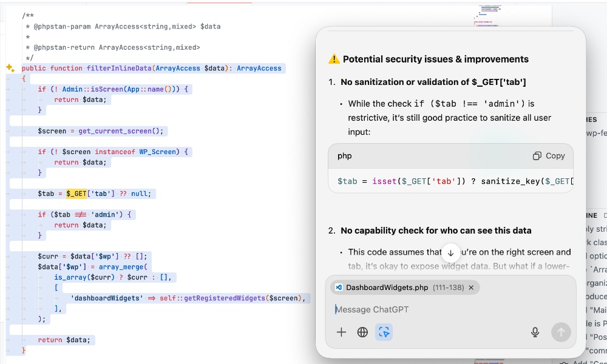Click the send message arrow button
The height and width of the screenshot is (364, 607).
(561, 332)
